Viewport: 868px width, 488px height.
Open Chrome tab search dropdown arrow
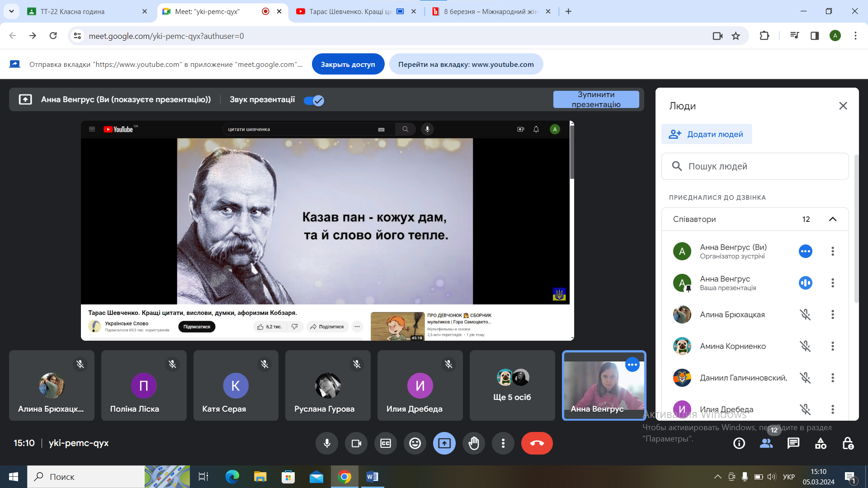click(x=11, y=11)
